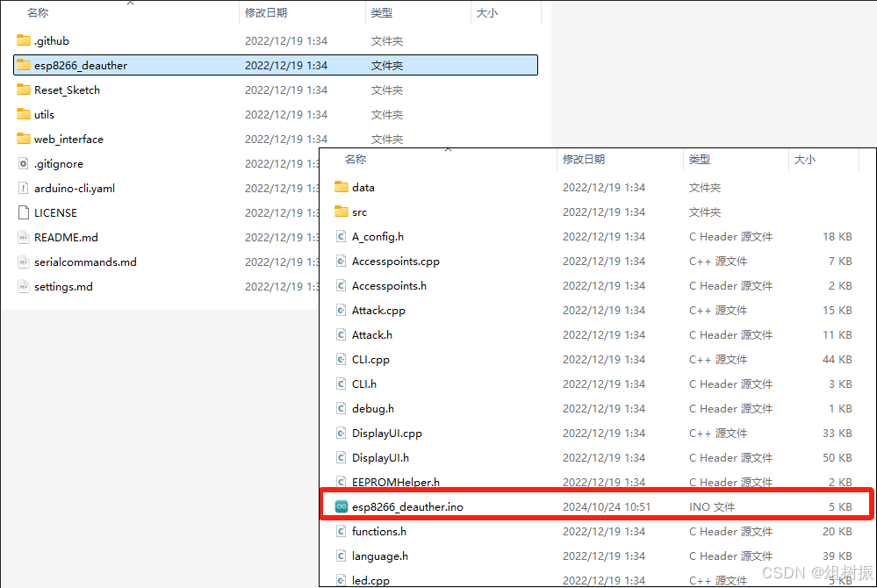The image size is (877, 588).
Task: Click the DisplayUI.cpp file name
Action: coord(386,434)
